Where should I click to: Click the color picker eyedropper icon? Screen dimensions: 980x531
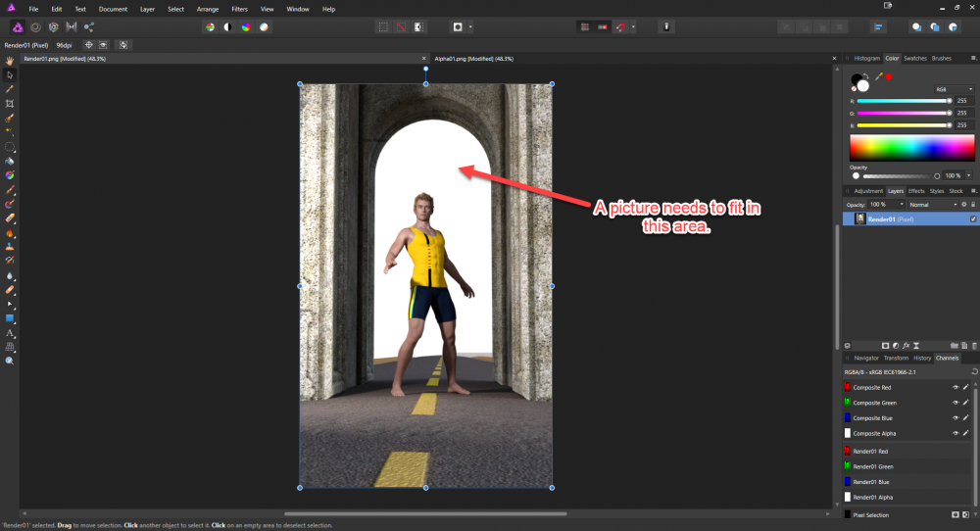[x=879, y=76]
